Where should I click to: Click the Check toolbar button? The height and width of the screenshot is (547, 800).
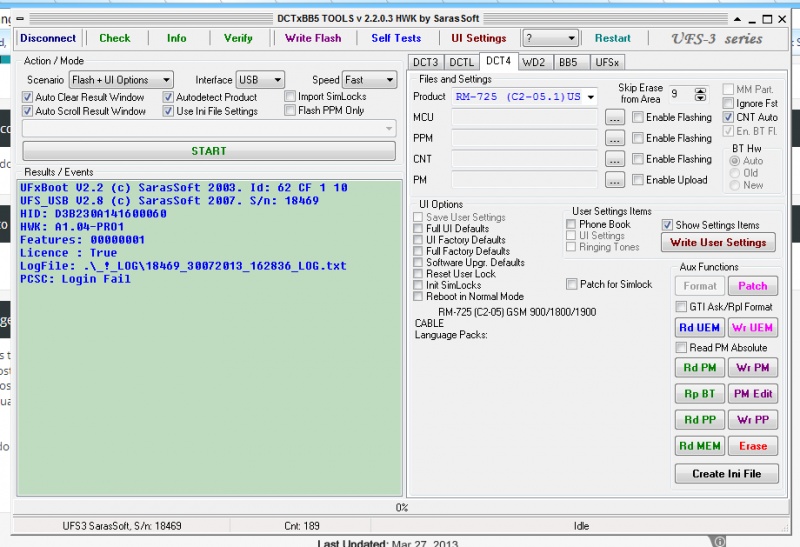[115, 38]
